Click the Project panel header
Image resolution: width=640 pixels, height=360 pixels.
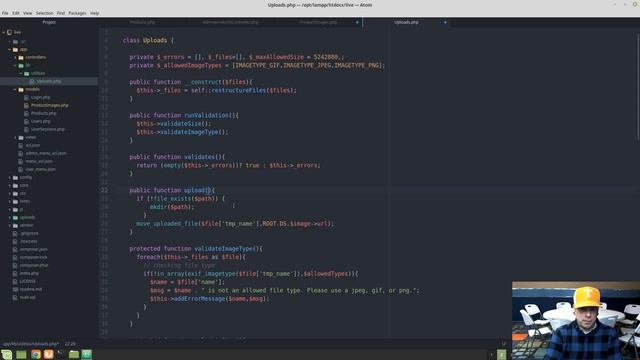coord(49,22)
